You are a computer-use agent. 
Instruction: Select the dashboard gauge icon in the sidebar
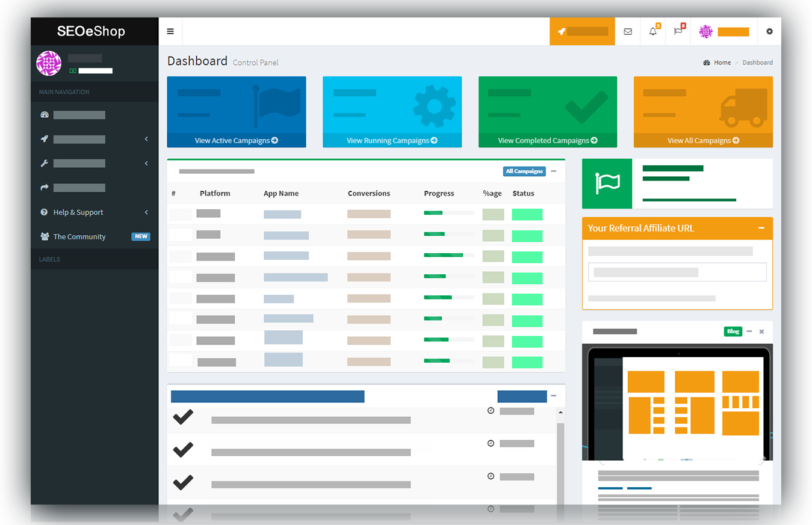[44, 115]
